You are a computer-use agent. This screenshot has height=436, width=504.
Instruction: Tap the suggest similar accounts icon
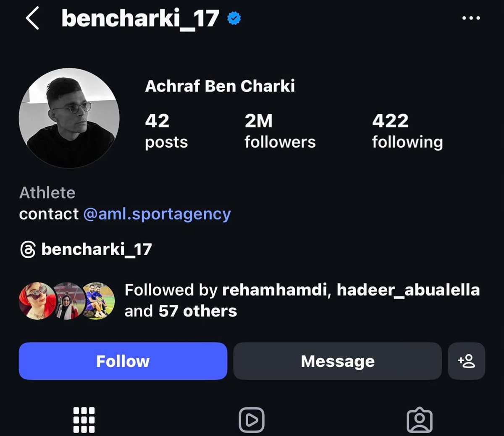pyautogui.click(x=466, y=361)
